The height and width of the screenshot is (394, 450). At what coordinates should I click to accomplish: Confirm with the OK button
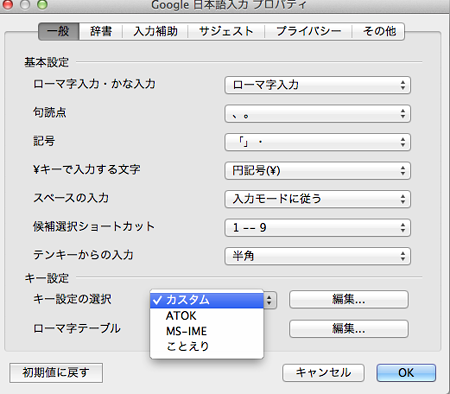[406, 373]
